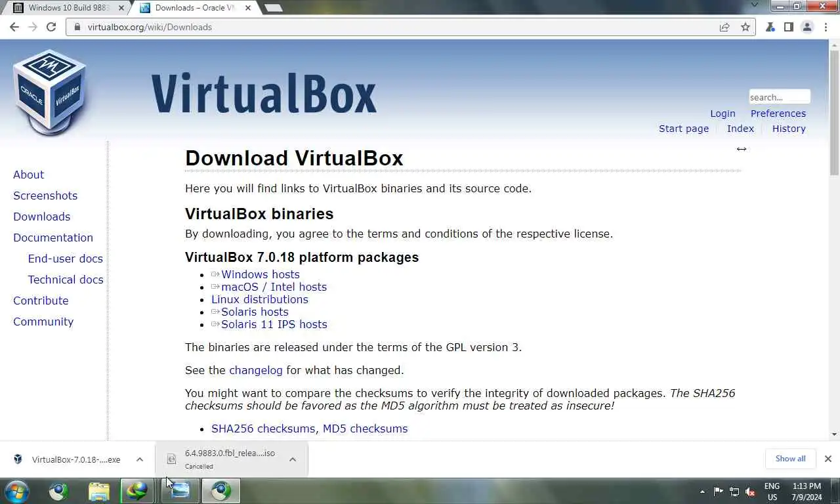The image size is (840, 504).
Task: Click the first globe browser taskbar icon
Action: tap(59, 491)
